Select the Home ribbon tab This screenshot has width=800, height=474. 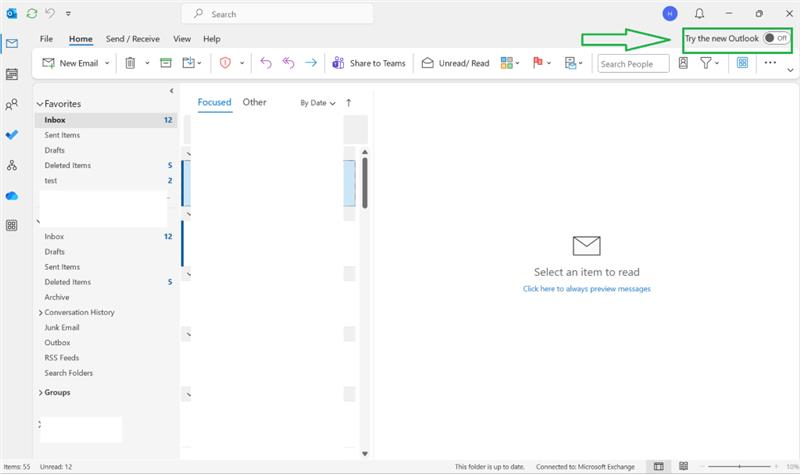(x=81, y=39)
